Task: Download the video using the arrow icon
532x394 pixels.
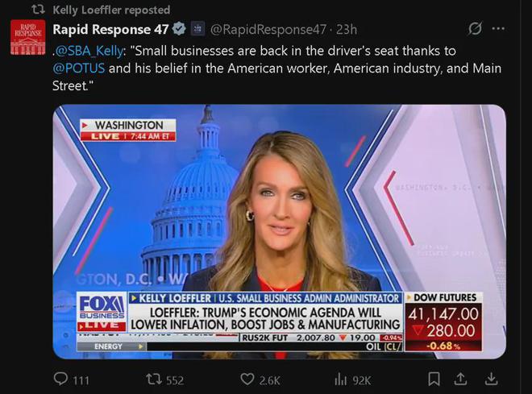Action: [491, 379]
